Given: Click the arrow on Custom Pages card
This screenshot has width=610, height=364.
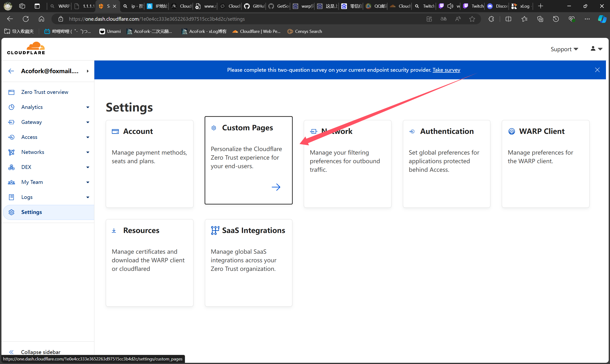Looking at the screenshot, I should click(x=276, y=187).
